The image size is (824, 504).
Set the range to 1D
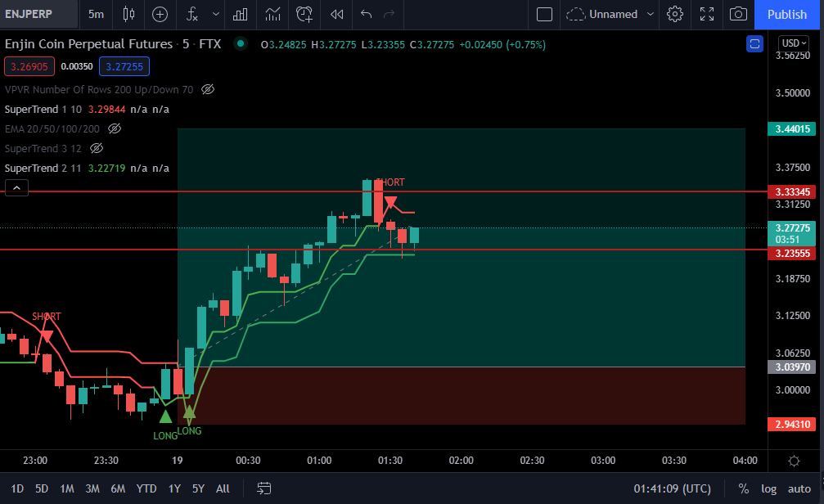tap(17, 488)
